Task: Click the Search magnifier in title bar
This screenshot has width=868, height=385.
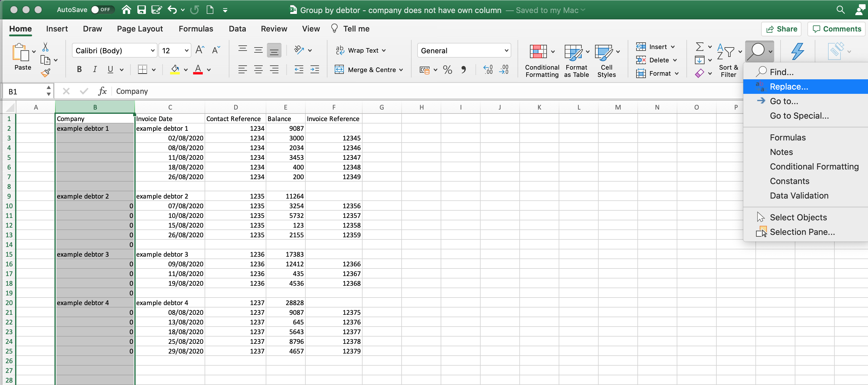Action: [840, 10]
